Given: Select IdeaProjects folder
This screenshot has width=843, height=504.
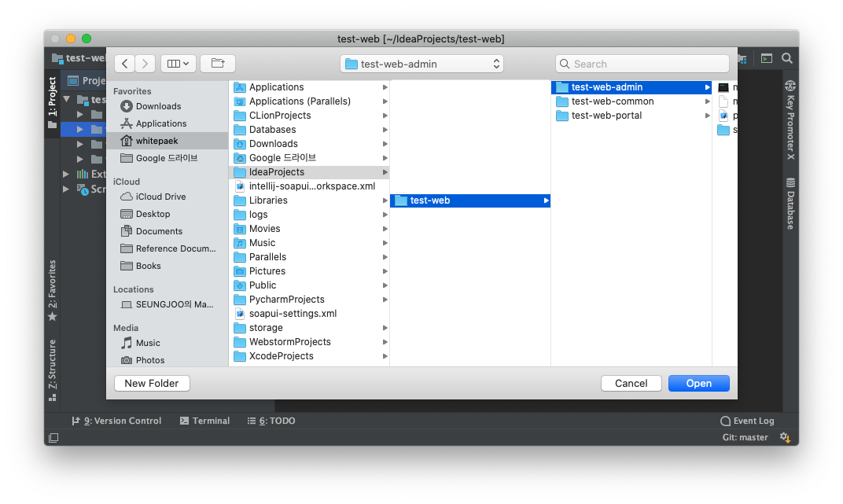Looking at the screenshot, I should (310, 172).
